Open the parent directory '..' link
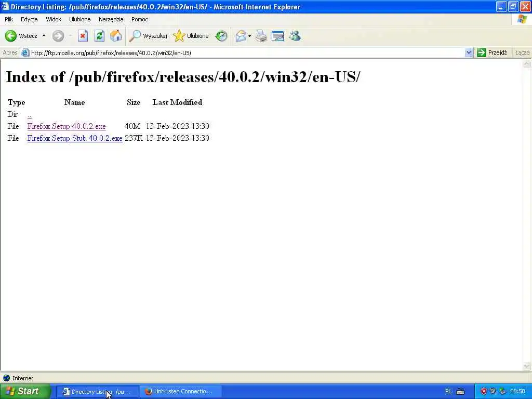This screenshot has width=532, height=399. click(x=30, y=115)
